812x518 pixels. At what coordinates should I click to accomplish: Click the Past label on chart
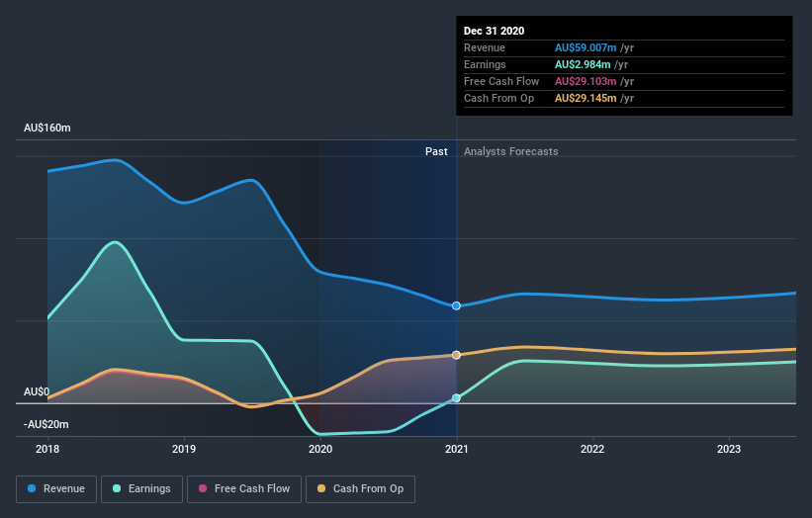(x=436, y=151)
